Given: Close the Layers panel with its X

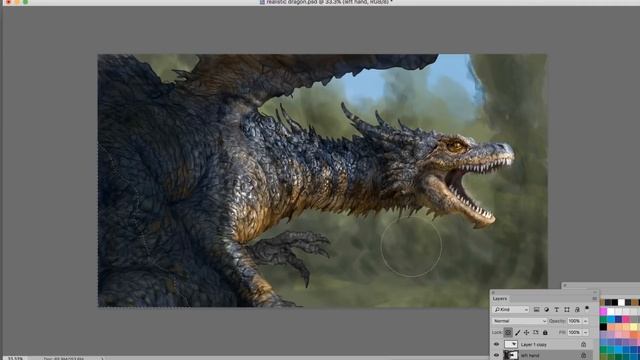Looking at the screenshot, I should tap(493, 293).
